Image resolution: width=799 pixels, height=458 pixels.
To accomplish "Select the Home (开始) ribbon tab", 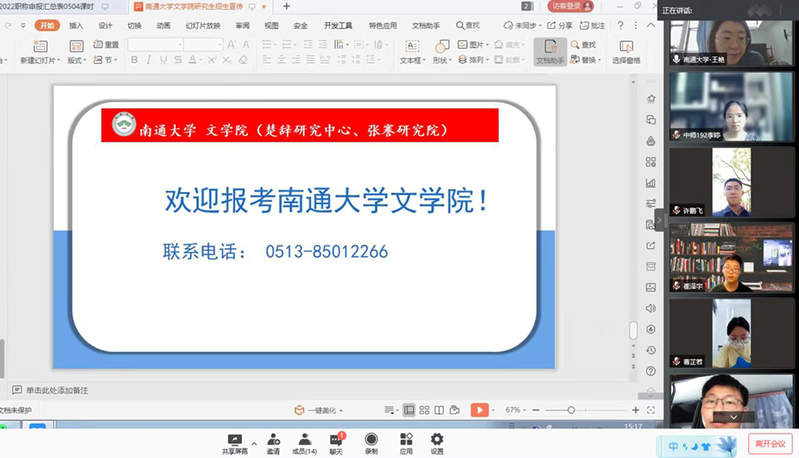I will [x=47, y=25].
